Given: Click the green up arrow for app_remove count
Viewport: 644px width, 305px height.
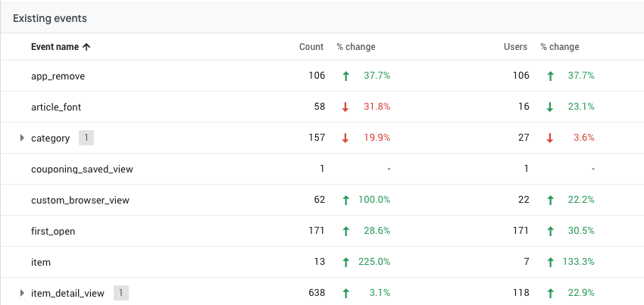Looking at the screenshot, I should click(x=345, y=76).
